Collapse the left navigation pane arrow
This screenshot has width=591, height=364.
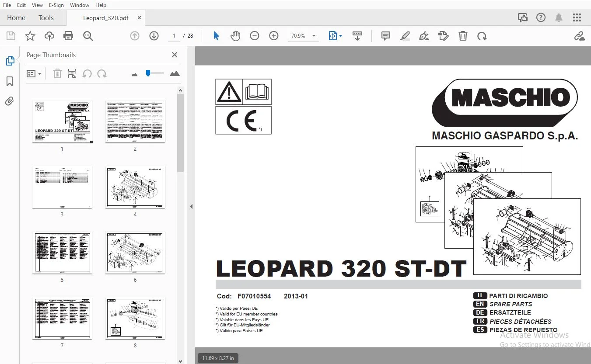pyautogui.click(x=191, y=206)
